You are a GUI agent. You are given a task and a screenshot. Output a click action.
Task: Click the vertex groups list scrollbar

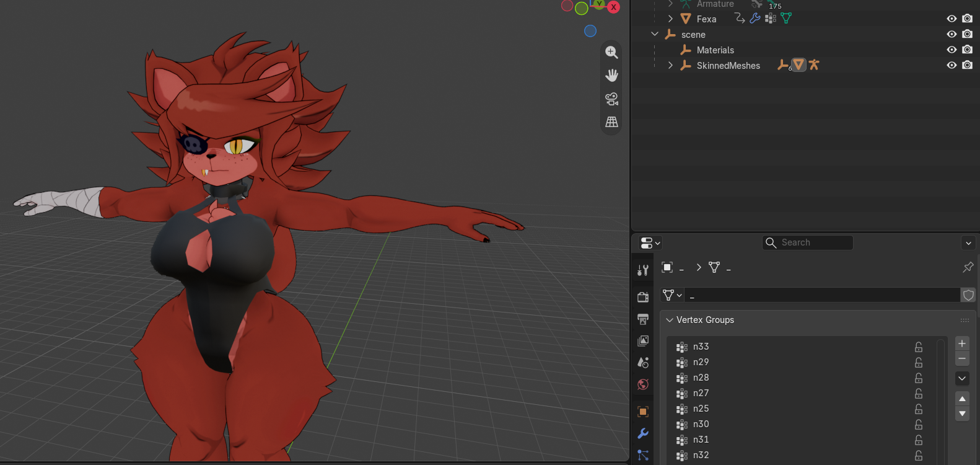pos(941,401)
